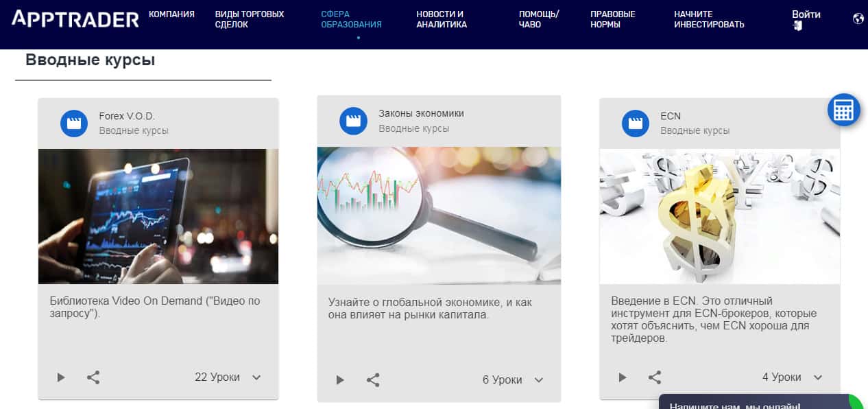Expand the 6 Уроки lessons list
Viewport: 868px width, 409px height.
539,380
